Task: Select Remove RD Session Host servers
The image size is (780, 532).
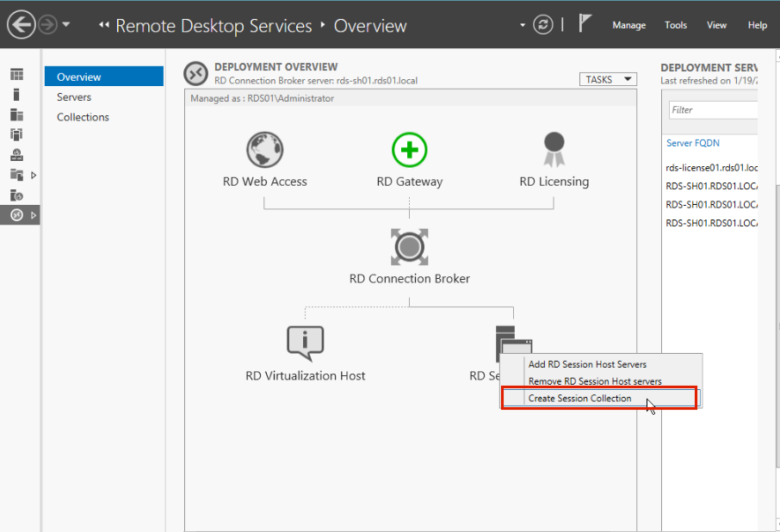Action: [595, 381]
